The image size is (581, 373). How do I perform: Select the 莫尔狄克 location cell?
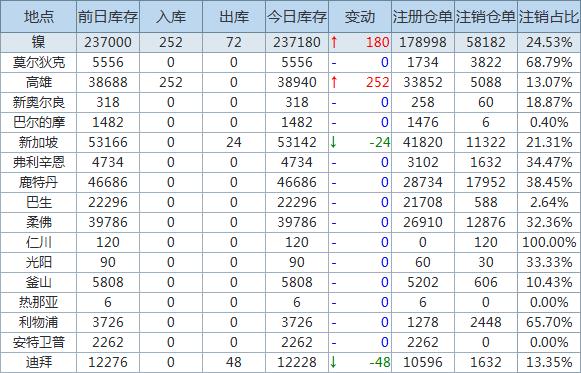(x=39, y=62)
